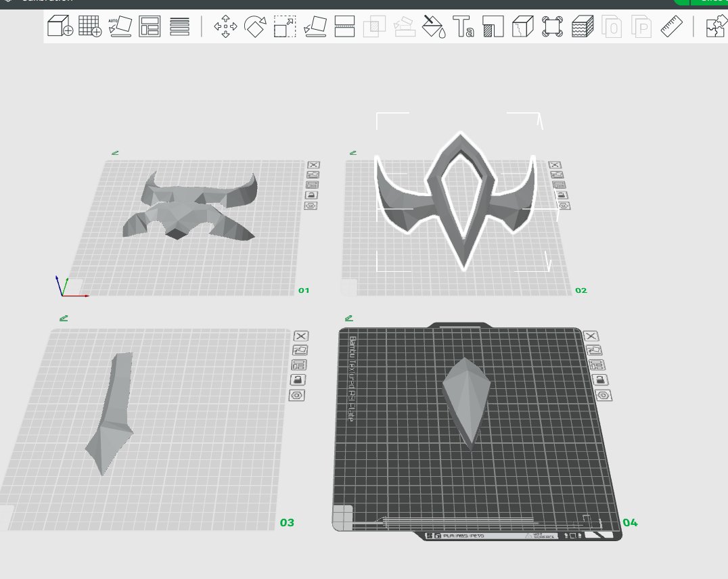The height and width of the screenshot is (579, 728).
Task: Open plate 04 settings gear
Action: pos(603,395)
